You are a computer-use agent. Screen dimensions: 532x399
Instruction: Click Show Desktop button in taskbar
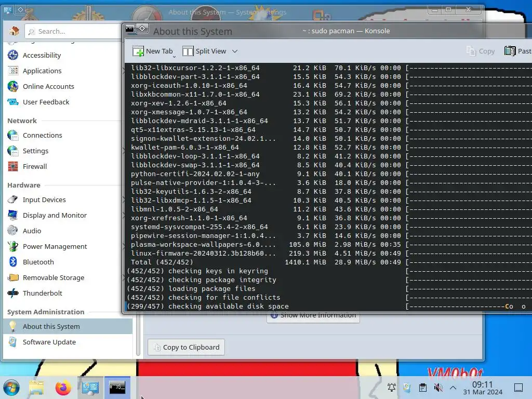[x=518, y=388]
